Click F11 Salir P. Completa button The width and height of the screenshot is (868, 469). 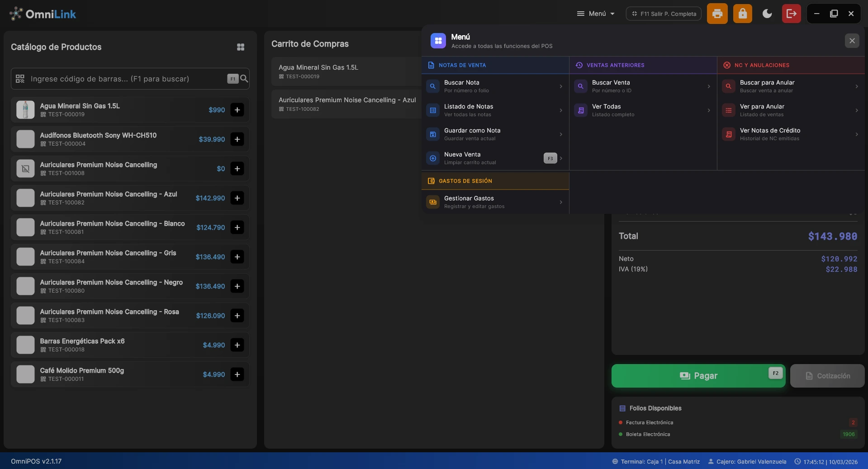664,14
